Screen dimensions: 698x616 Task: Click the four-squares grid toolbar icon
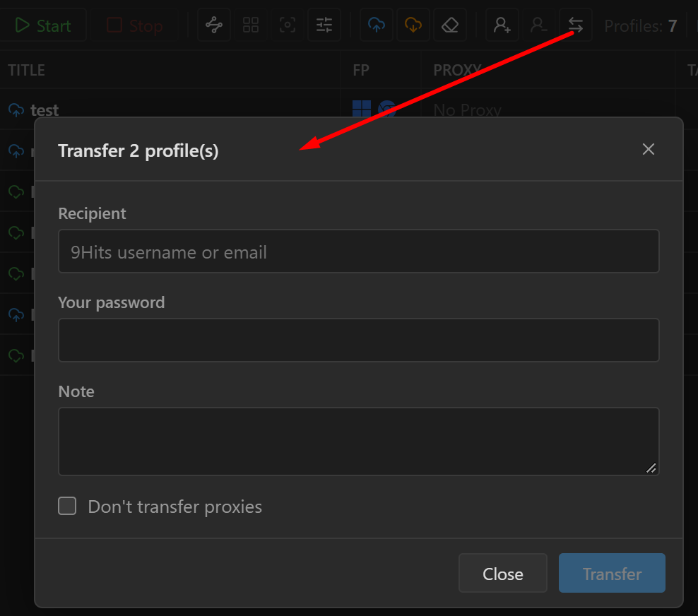(251, 25)
